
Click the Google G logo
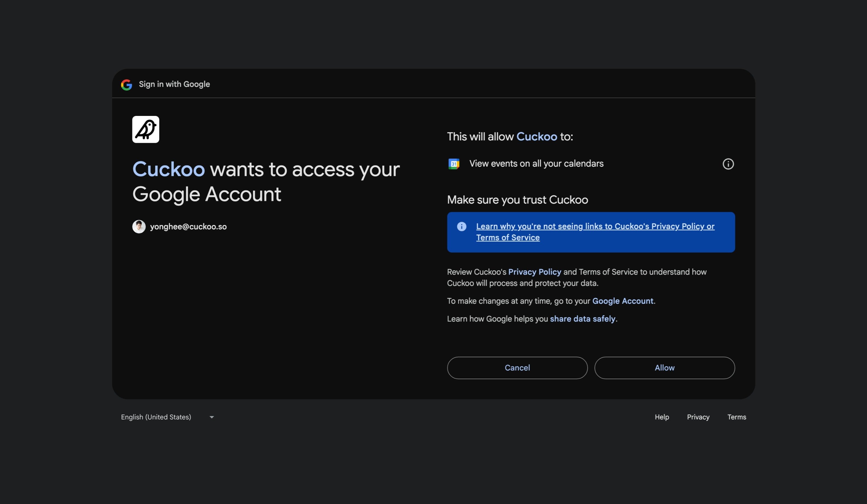click(x=126, y=85)
